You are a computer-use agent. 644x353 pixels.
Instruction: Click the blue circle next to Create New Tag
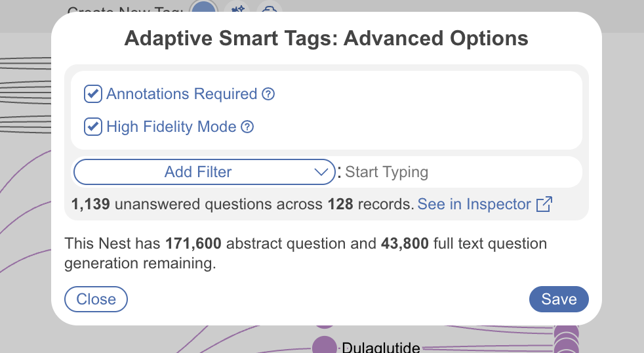[x=204, y=9]
